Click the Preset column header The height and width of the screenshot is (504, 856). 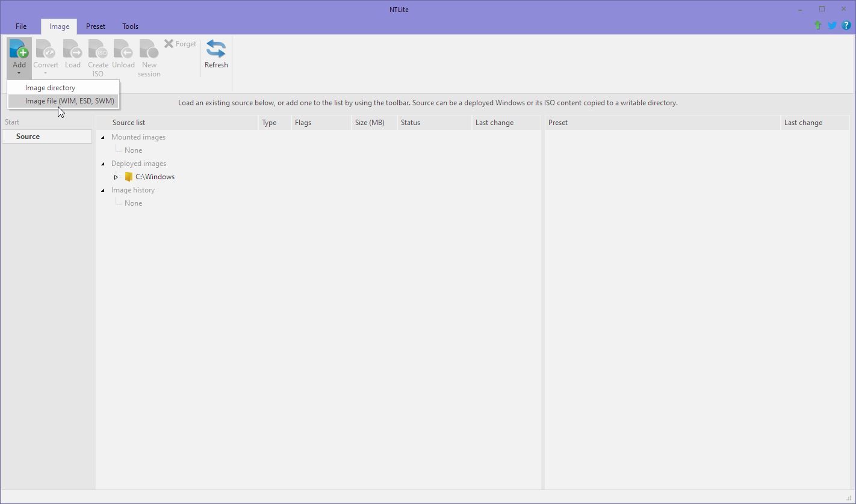tap(663, 123)
